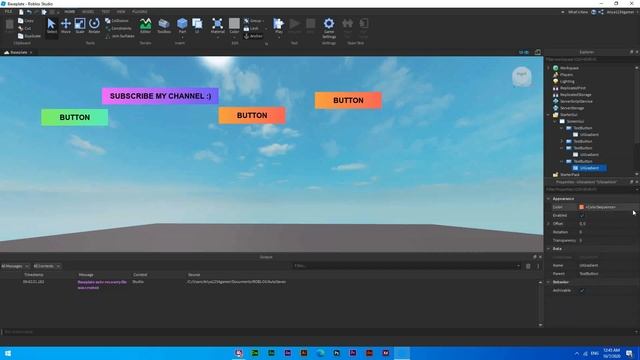
Task: Click the Transparency property value field
Action: [608, 240]
